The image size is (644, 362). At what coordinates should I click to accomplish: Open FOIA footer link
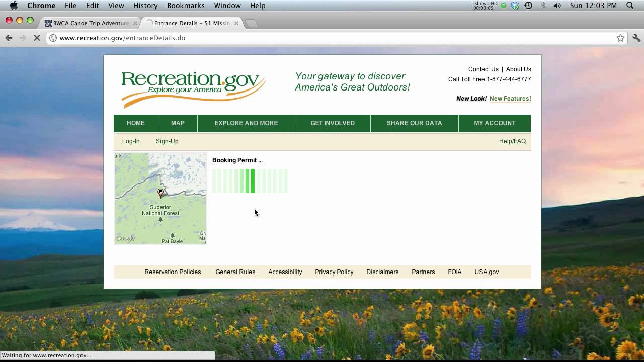tap(455, 272)
